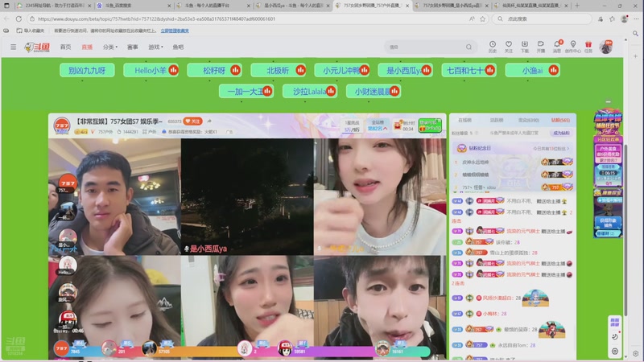Click the Douyu logo

coord(37,47)
